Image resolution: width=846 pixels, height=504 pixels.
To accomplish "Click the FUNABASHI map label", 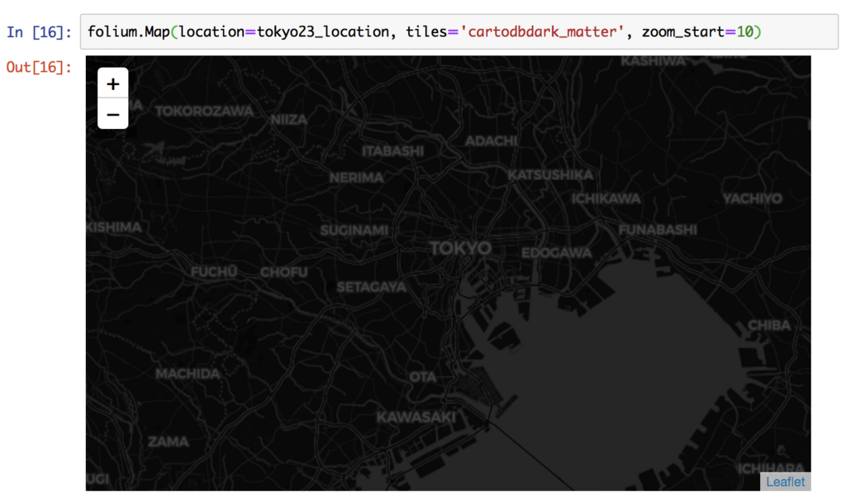I will click(x=658, y=230).
